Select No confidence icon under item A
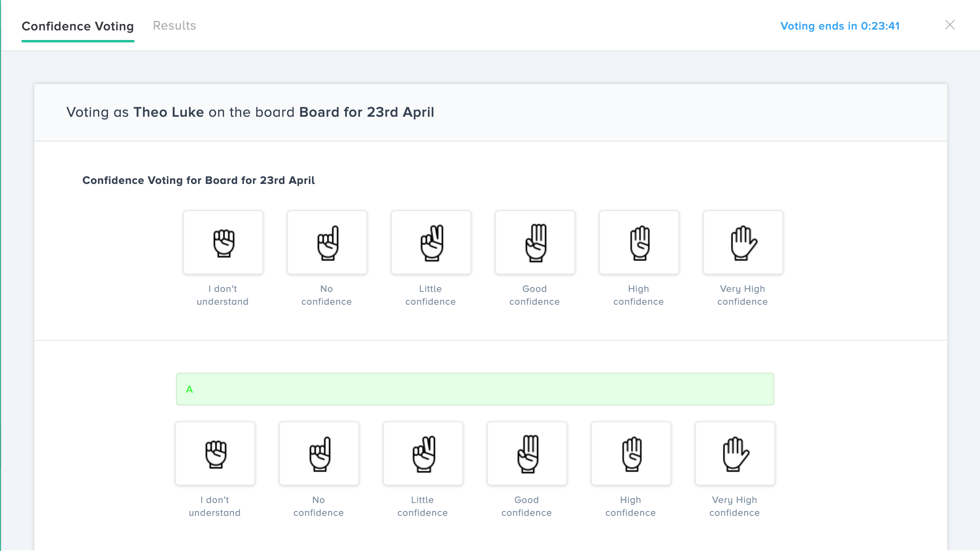 pos(319,453)
